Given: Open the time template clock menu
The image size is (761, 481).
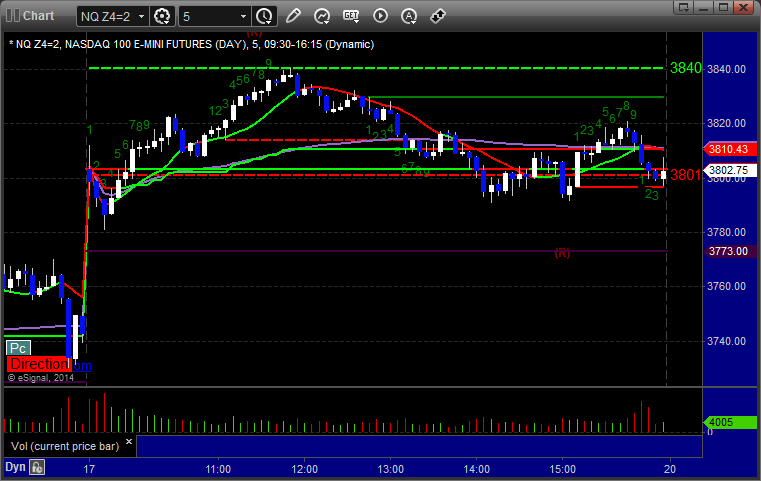Looking at the screenshot, I should click(x=264, y=16).
